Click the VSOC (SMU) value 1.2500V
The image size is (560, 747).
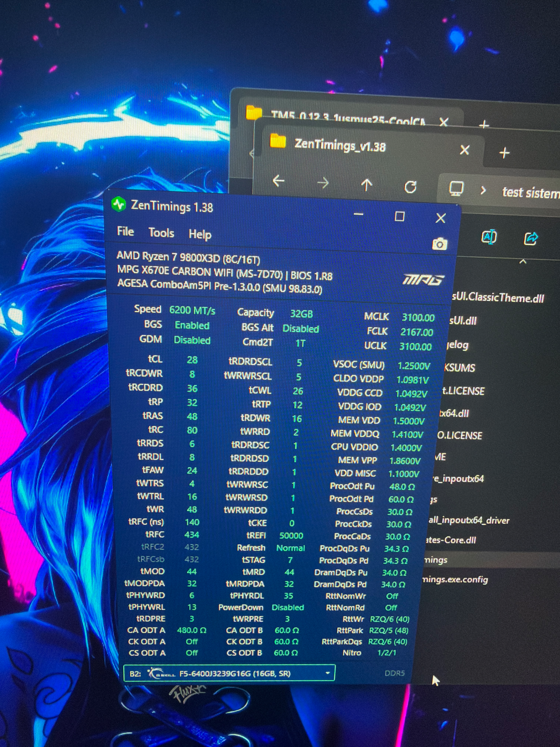(414, 366)
